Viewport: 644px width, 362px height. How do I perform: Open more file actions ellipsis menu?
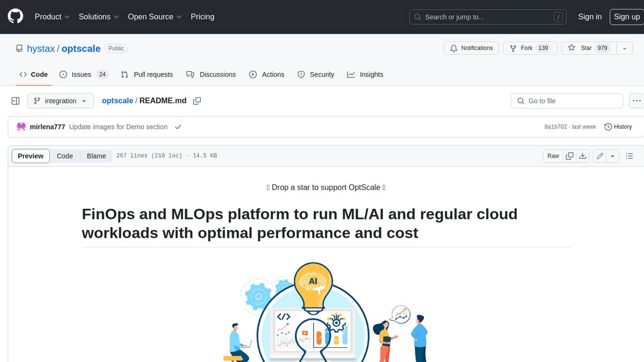636,101
